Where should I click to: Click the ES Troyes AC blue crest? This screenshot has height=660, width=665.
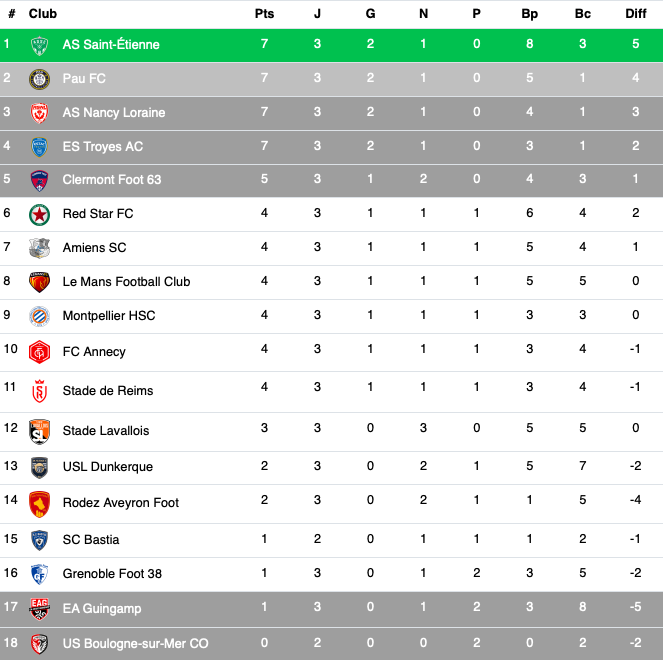coord(39,147)
